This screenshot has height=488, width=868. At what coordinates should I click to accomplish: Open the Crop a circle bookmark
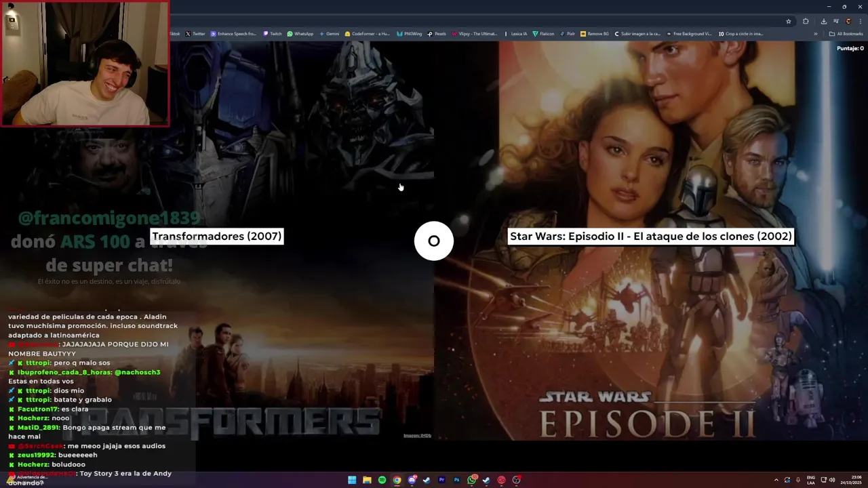[741, 33]
